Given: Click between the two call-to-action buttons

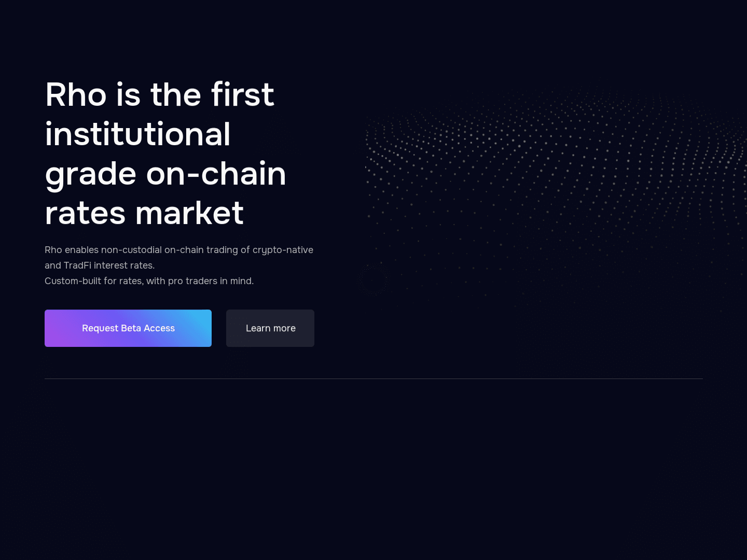Looking at the screenshot, I should pyautogui.click(x=219, y=328).
